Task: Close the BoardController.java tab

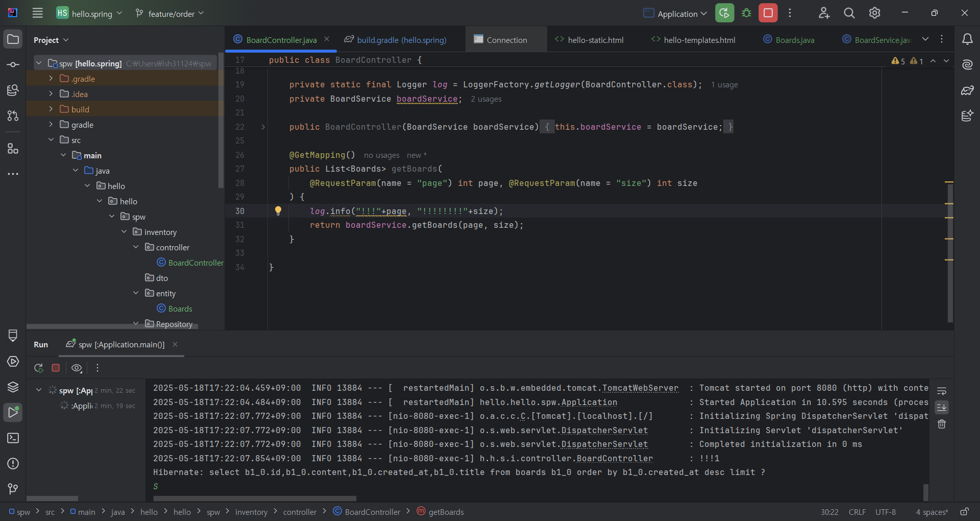Action: (327, 39)
